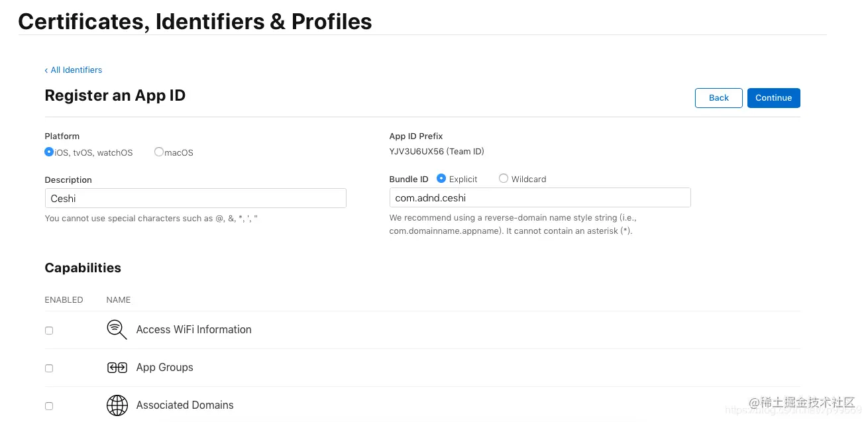
Task: Click the Bundle ID text field
Action: tap(540, 197)
